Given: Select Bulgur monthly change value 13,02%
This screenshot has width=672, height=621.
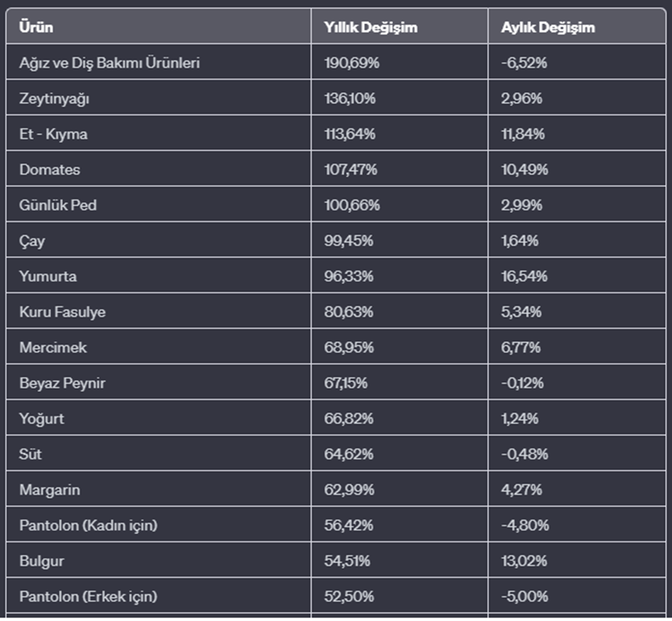Looking at the screenshot, I should coord(523,561).
